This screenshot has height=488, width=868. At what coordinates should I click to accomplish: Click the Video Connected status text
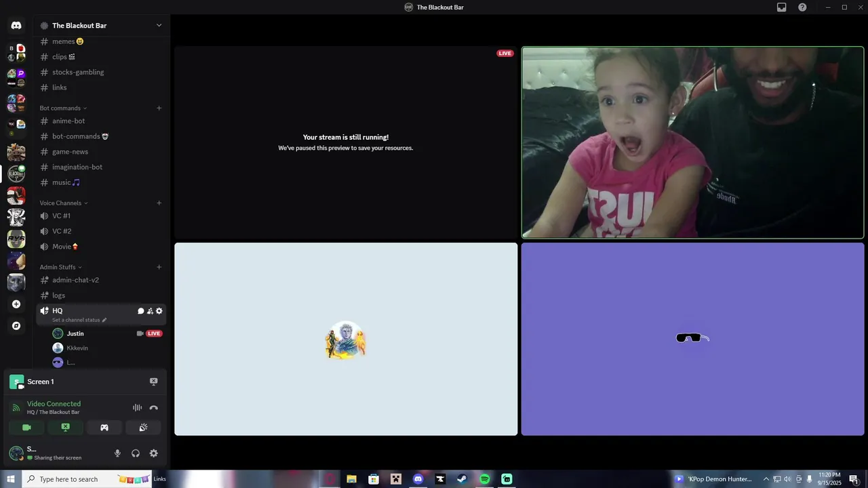pos(54,404)
